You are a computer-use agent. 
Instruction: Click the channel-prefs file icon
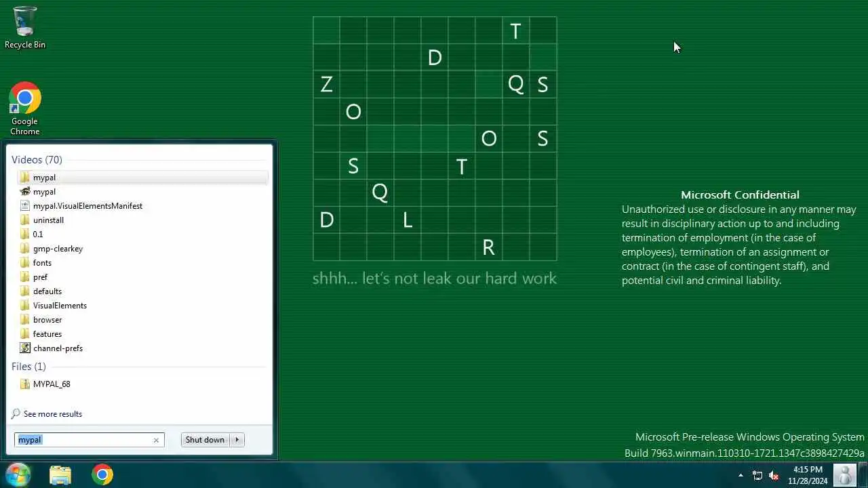coord(25,348)
